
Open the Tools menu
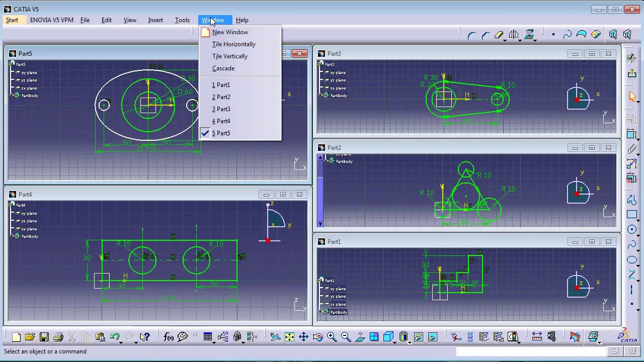tap(182, 20)
